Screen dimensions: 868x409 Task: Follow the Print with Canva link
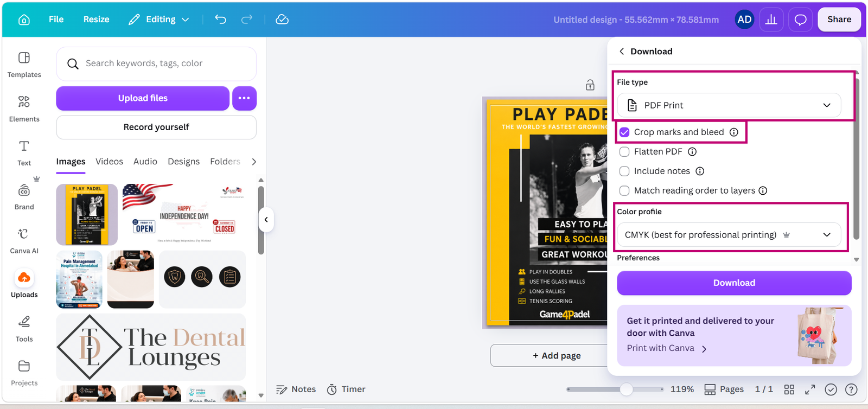pos(666,348)
